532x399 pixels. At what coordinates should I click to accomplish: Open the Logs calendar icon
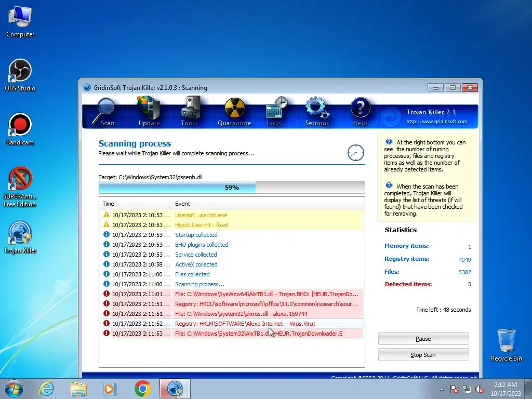(275, 112)
